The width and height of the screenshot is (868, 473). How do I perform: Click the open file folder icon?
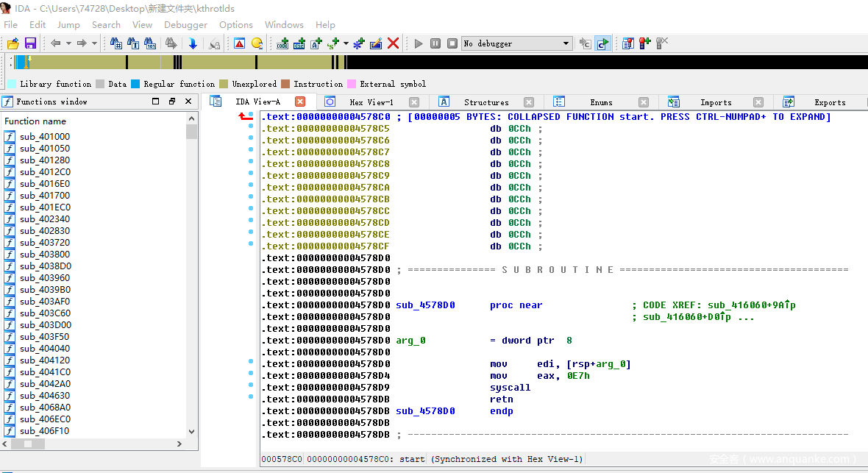[x=13, y=43]
